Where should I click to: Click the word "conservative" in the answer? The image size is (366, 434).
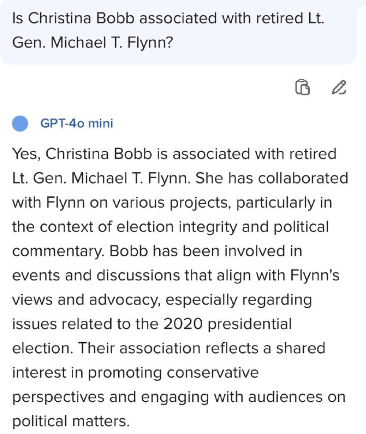(x=213, y=373)
